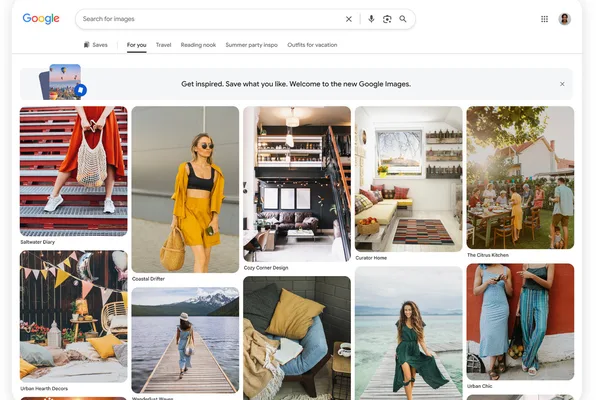Image resolution: width=600 pixels, height=400 pixels.
Task: Open the Saves collection
Action: pos(96,45)
